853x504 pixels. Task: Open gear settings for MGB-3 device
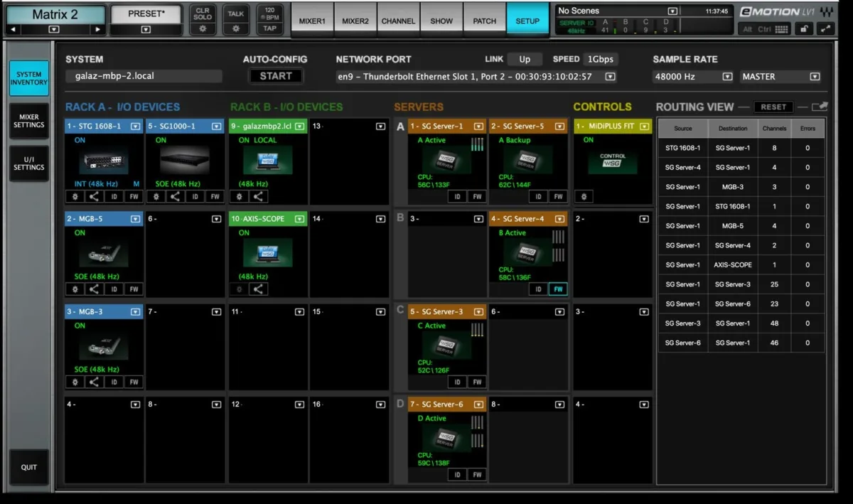[75, 382]
